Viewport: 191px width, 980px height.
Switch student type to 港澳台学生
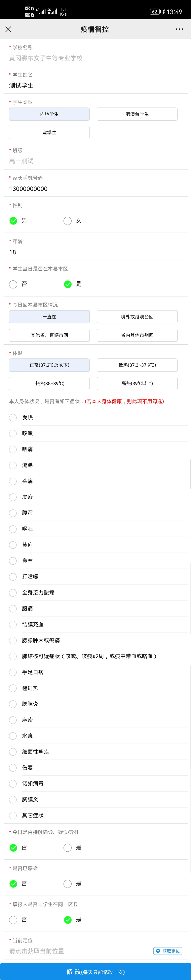tap(137, 114)
